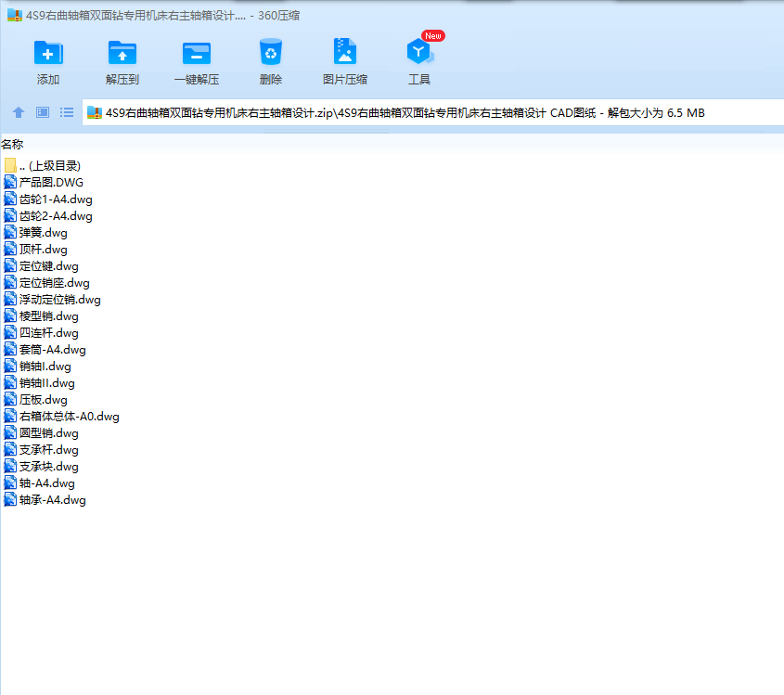Click the 一键解压 one-click extract icon
Viewport: 784px width, 695px height.
[197, 53]
